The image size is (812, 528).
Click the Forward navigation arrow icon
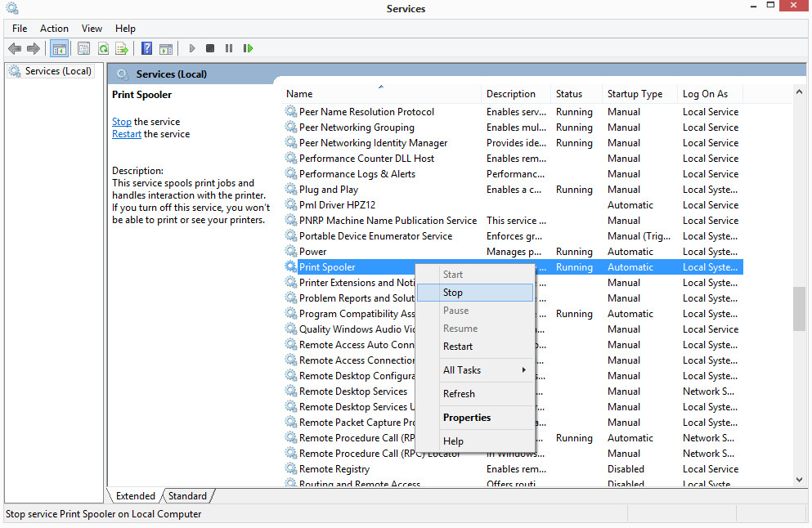click(x=33, y=48)
